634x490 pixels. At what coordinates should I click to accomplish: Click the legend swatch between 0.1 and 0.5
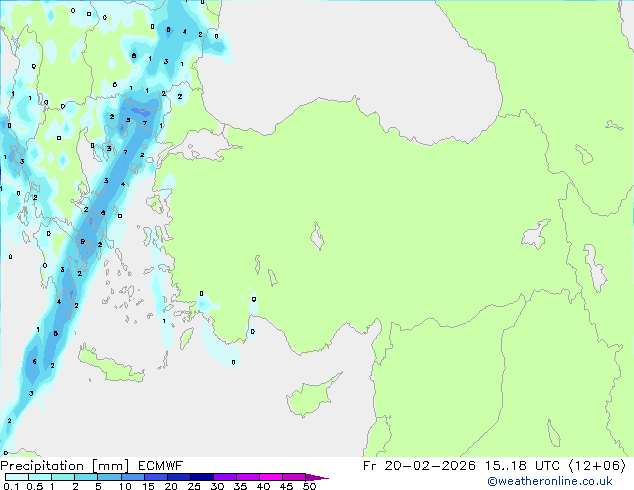click(17, 477)
